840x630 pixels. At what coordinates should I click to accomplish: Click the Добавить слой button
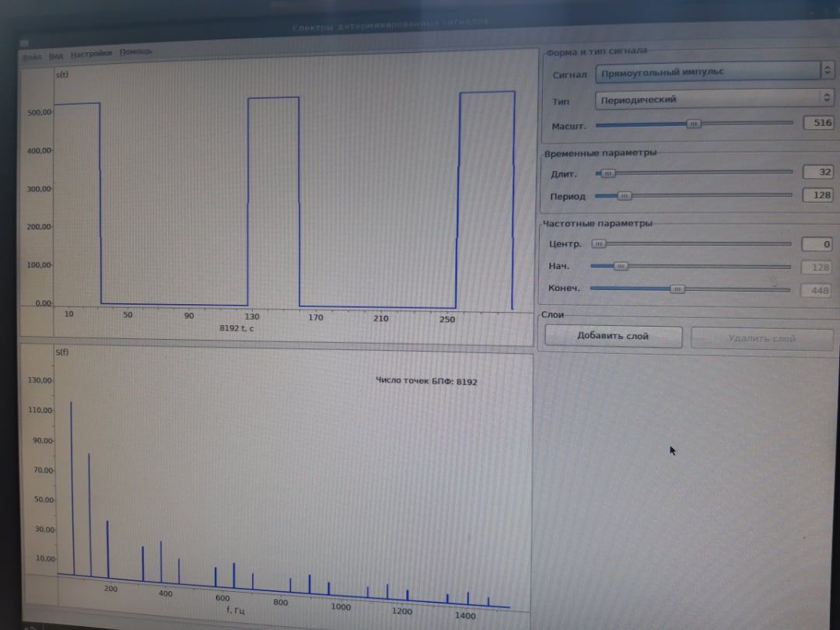coord(613,337)
